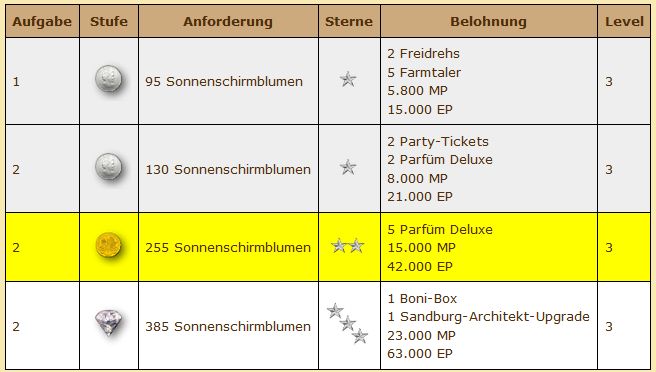Click the 5 Parfüm Deluxe reward entry
656x372 pixels.
440,229
